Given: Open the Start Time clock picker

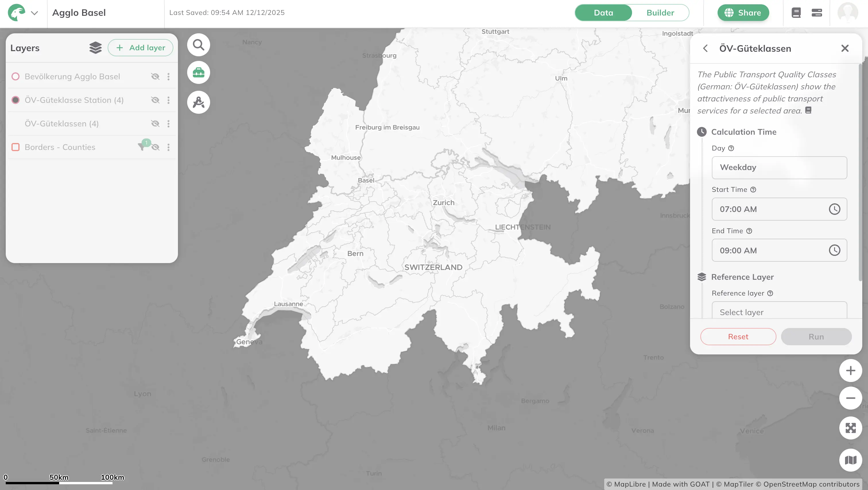Looking at the screenshot, I should point(835,209).
